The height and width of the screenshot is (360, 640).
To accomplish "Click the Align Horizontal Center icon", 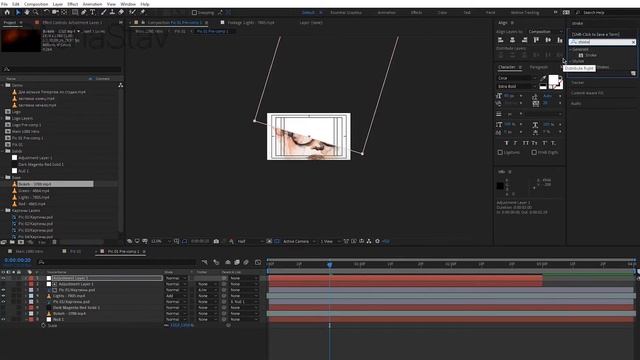I will (x=512, y=40).
